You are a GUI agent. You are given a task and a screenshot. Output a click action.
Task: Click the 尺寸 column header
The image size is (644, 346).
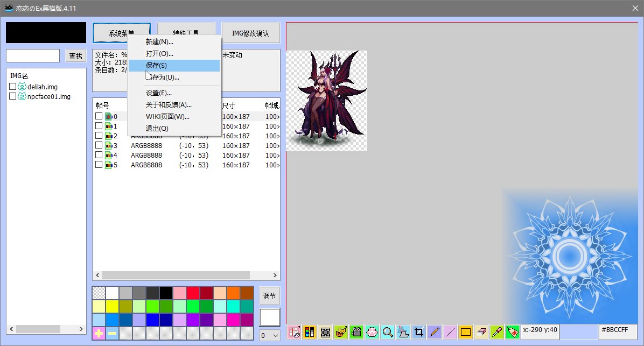click(229, 105)
